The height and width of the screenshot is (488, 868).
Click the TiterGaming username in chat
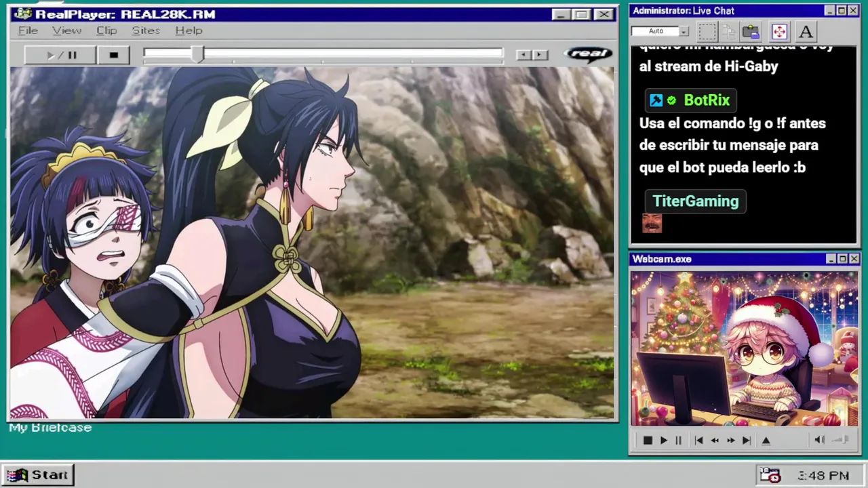[695, 201]
